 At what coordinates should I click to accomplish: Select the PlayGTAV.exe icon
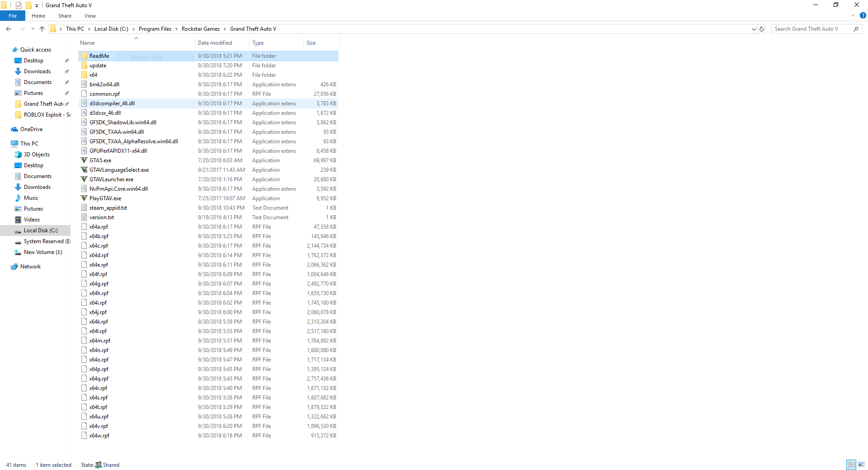pyautogui.click(x=84, y=198)
